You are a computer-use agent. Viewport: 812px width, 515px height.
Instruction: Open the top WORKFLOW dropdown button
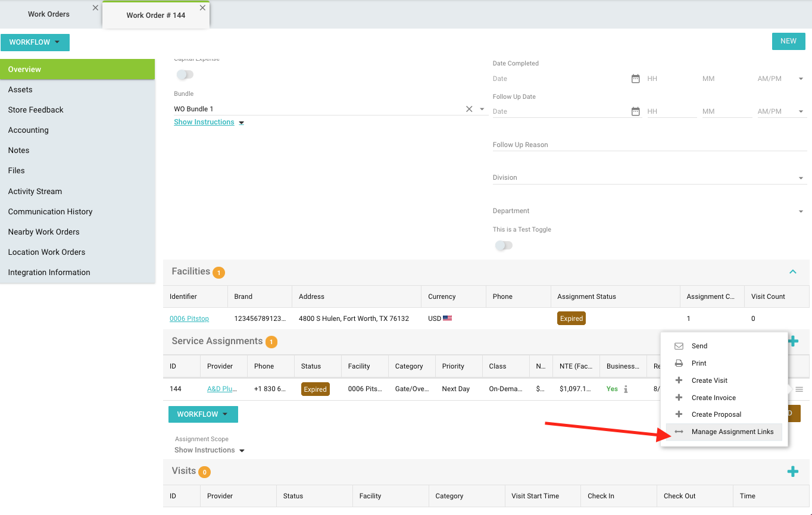(35, 42)
